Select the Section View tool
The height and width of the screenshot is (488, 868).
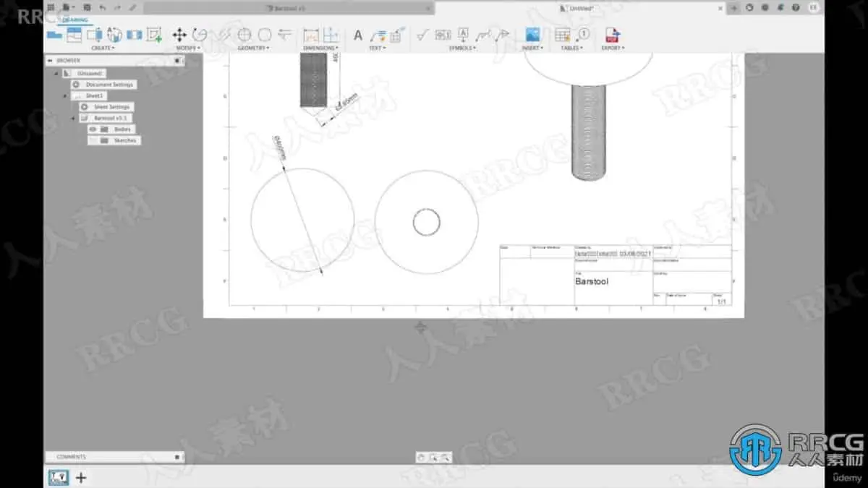coord(94,34)
